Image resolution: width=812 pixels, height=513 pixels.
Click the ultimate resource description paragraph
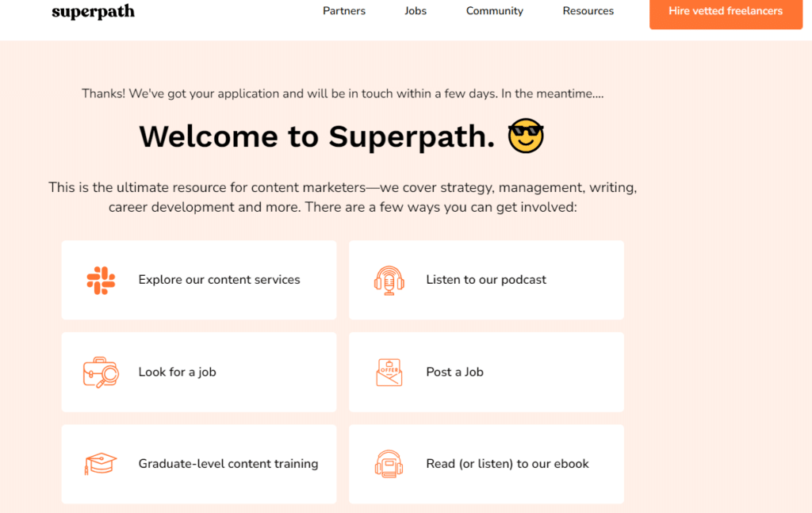point(343,197)
